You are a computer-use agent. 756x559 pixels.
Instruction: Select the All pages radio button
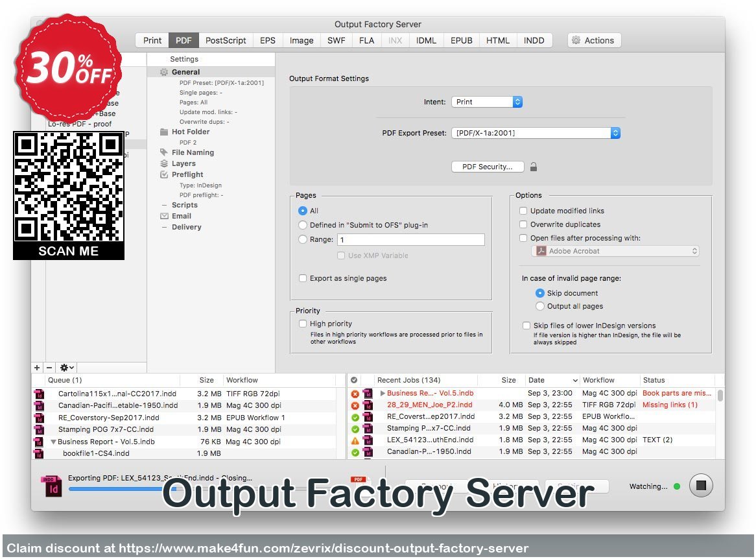tap(303, 211)
